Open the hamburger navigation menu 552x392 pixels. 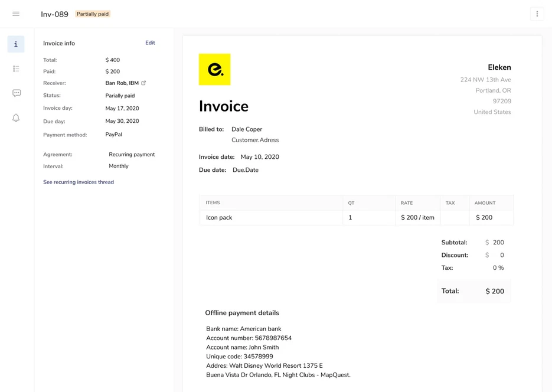[16, 14]
